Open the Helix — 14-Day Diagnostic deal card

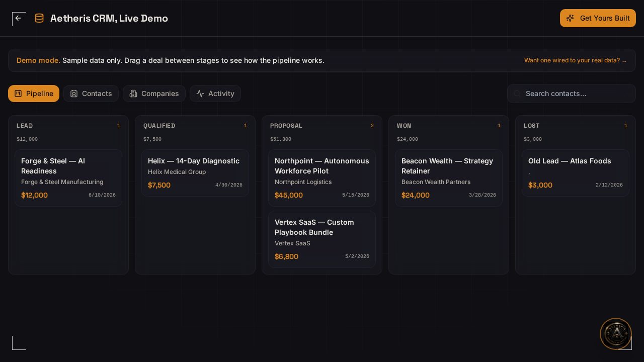tap(195, 173)
